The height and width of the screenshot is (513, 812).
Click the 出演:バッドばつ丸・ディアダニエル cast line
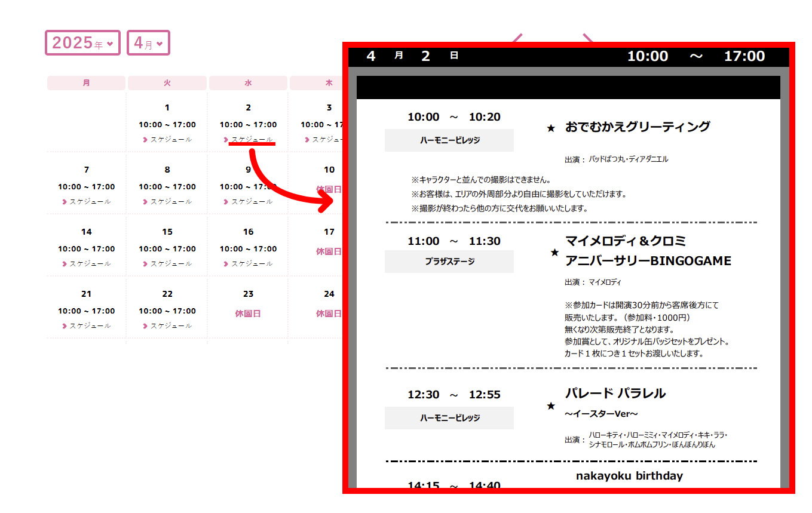[x=616, y=159]
